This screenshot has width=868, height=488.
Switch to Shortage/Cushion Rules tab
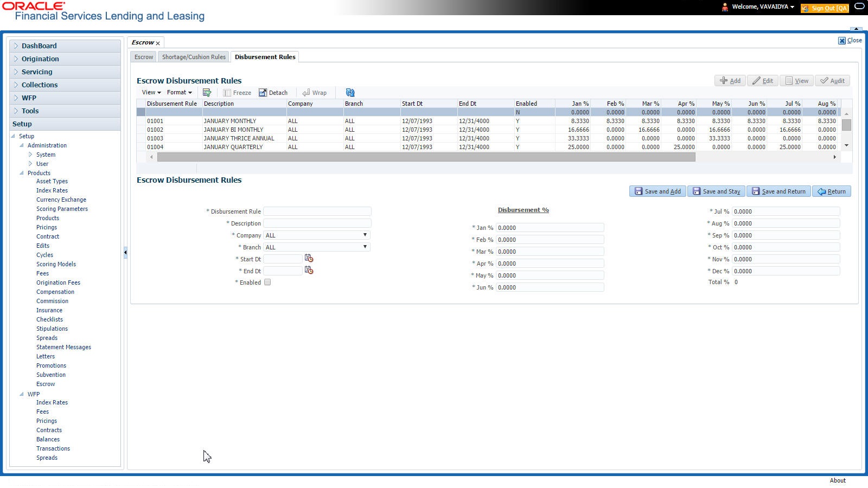click(x=194, y=57)
